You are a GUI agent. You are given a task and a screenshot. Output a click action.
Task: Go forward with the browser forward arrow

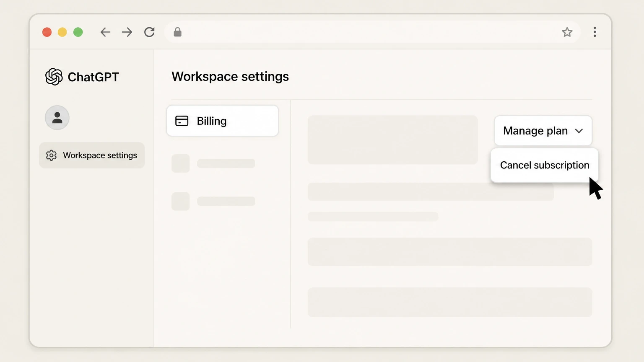pos(127,32)
